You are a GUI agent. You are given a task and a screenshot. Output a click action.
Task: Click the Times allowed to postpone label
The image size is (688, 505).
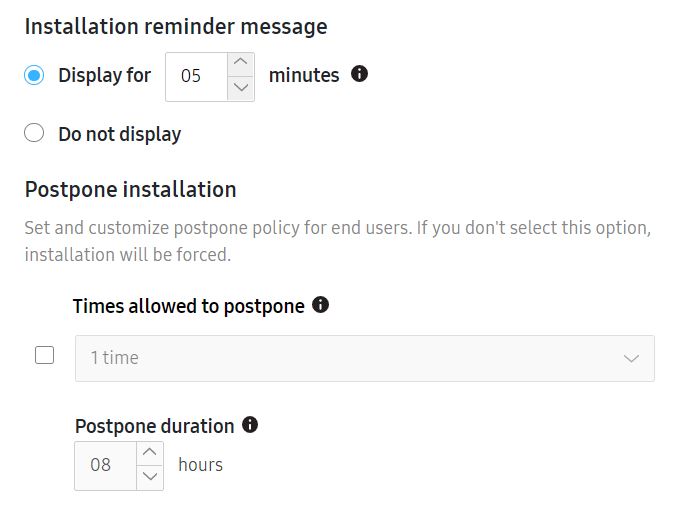[189, 306]
